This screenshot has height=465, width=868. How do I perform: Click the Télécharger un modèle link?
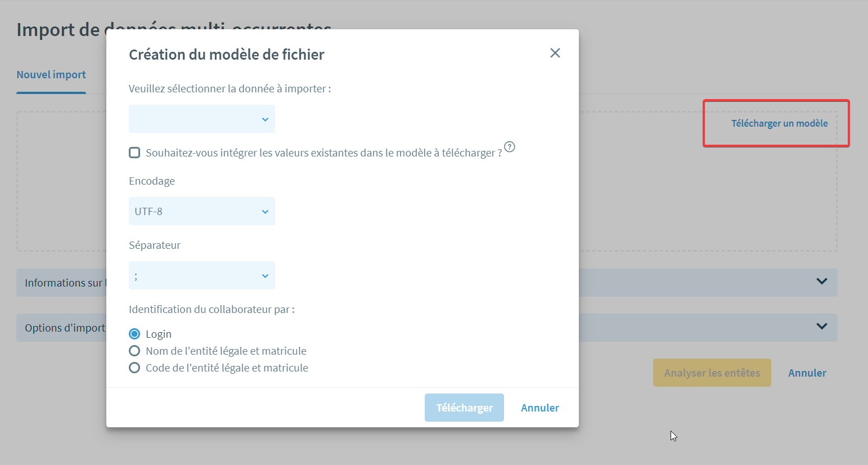point(779,123)
